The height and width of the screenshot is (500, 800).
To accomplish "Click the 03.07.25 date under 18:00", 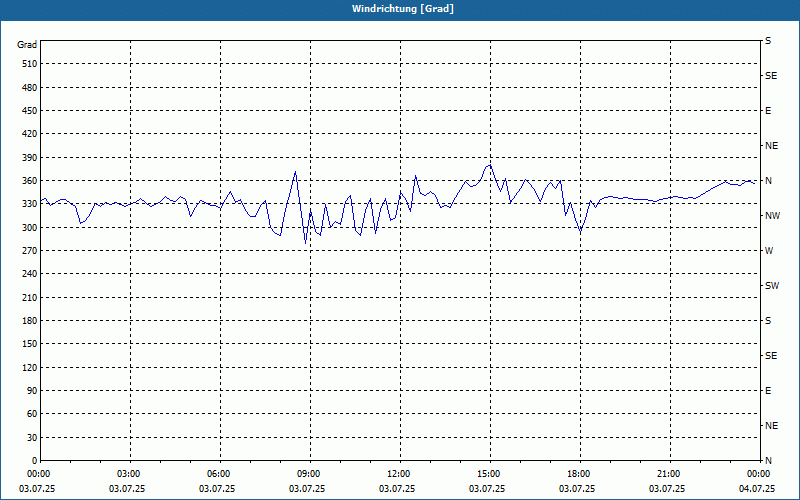I will pyautogui.click(x=577, y=489).
